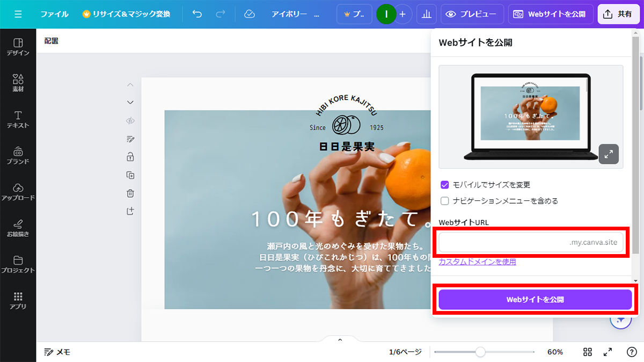This screenshot has height=362, width=644.
Task: Click the カスタムドメインを使用 link
Action: 477,262
